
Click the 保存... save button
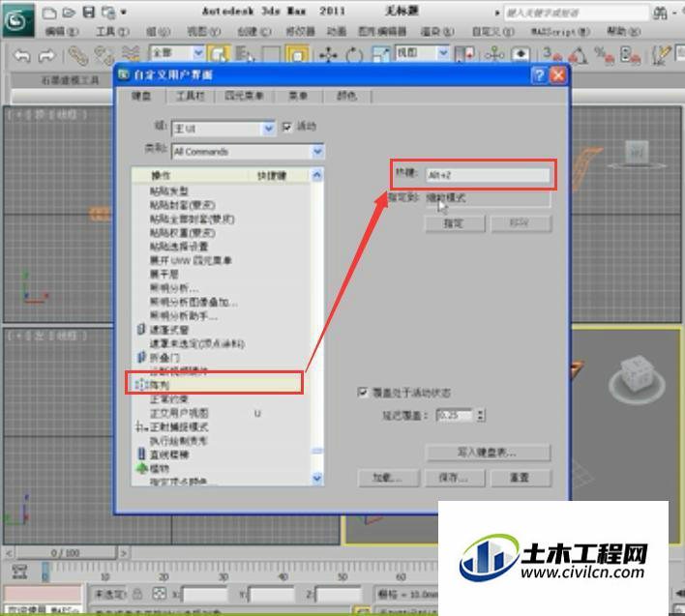pos(455,478)
